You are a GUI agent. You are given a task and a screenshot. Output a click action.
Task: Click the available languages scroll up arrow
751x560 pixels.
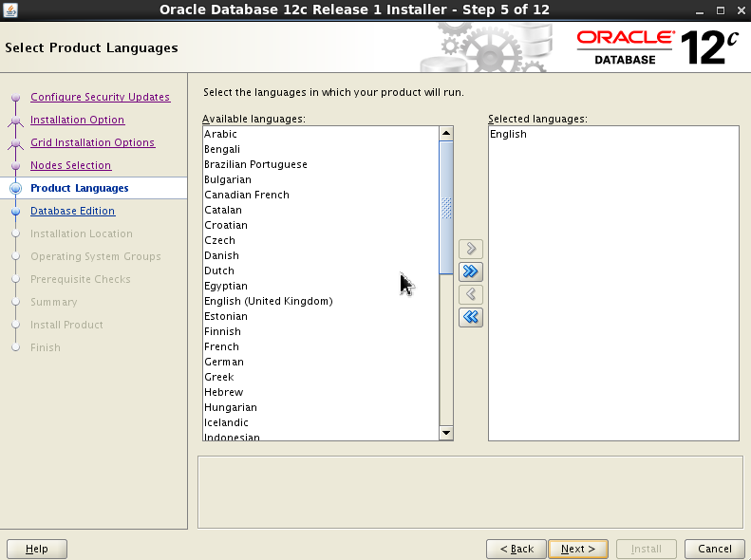click(x=446, y=134)
